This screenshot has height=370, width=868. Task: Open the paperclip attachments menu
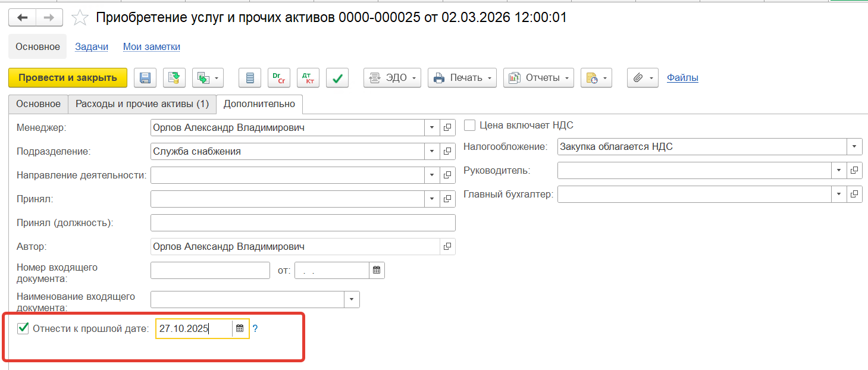[643, 78]
